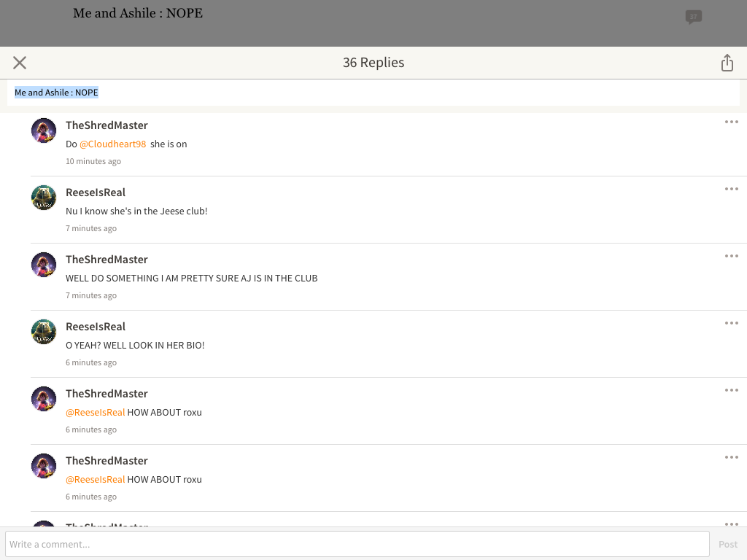The image size is (747, 560).
Task: Open ReeseIsReal's name above "Nu I know" comment
Action: (x=96, y=192)
